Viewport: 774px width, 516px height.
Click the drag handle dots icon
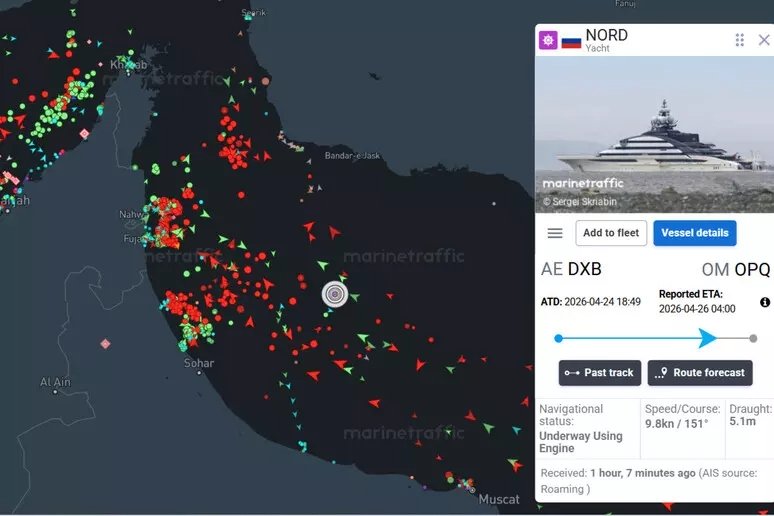click(x=740, y=40)
